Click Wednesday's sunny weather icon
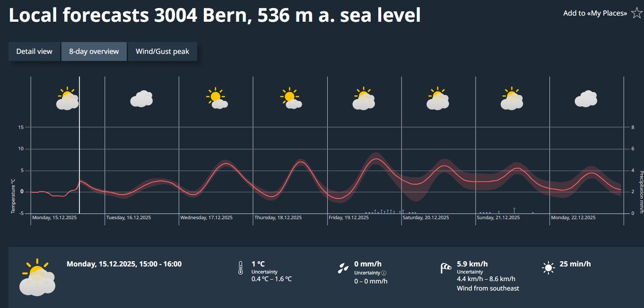 click(x=216, y=98)
